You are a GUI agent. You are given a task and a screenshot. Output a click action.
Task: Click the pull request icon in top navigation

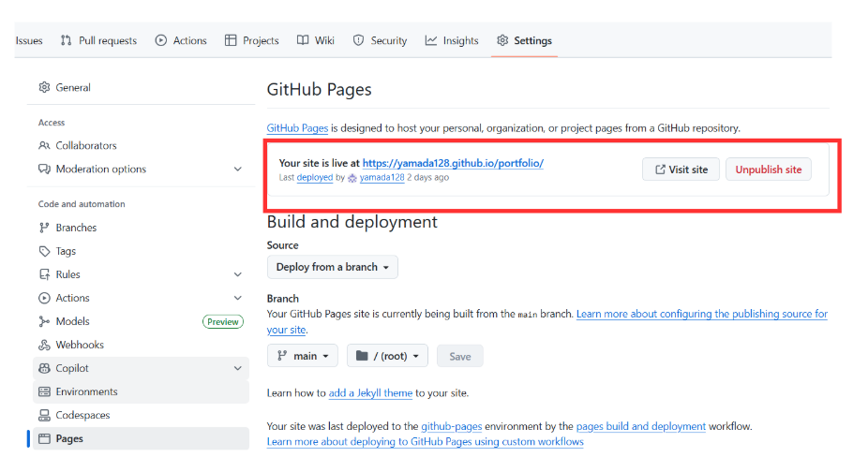tap(66, 40)
